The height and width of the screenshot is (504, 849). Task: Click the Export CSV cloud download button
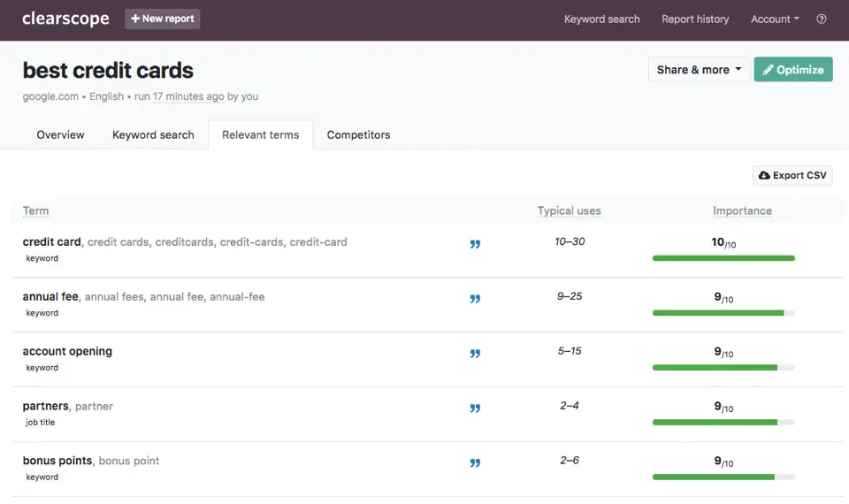click(792, 175)
